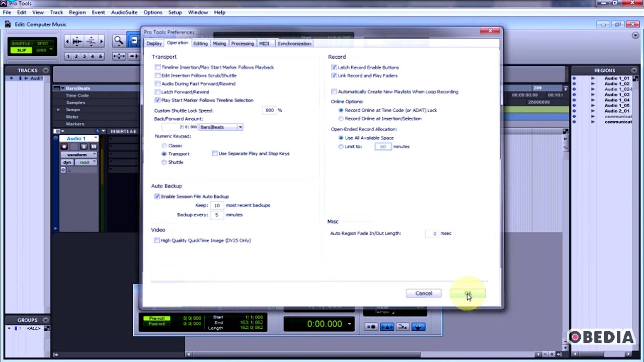This screenshot has height=362, width=644.
Task: Open the read automation mode selector
Action: [86, 162]
